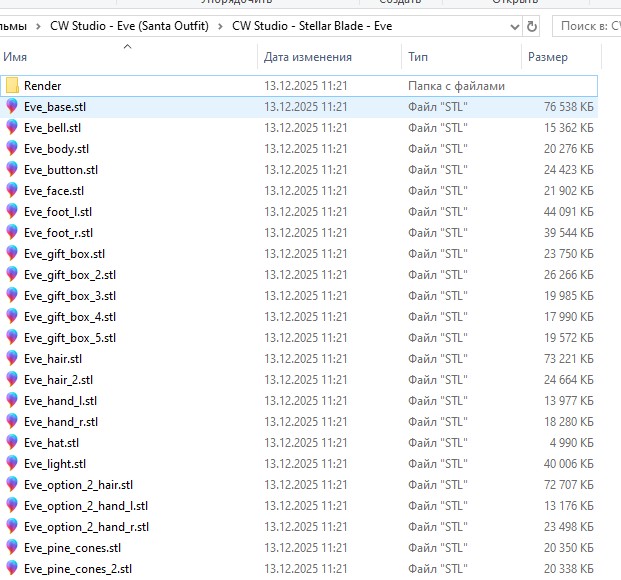
Task: Click the type cell 'Папка с файлами'
Action: coord(456,86)
